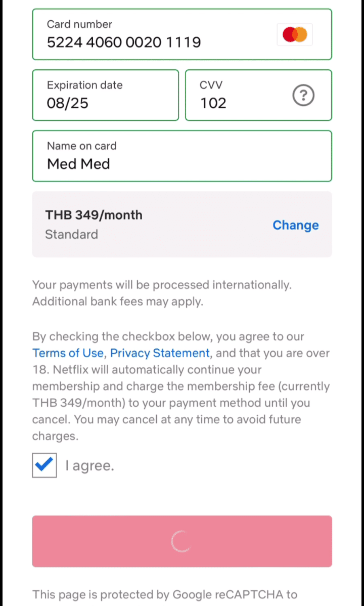The width and height of the screenshot is (364, 606).
Task: Click the Mastercard logo in card field
Action: tap(295, 35)
